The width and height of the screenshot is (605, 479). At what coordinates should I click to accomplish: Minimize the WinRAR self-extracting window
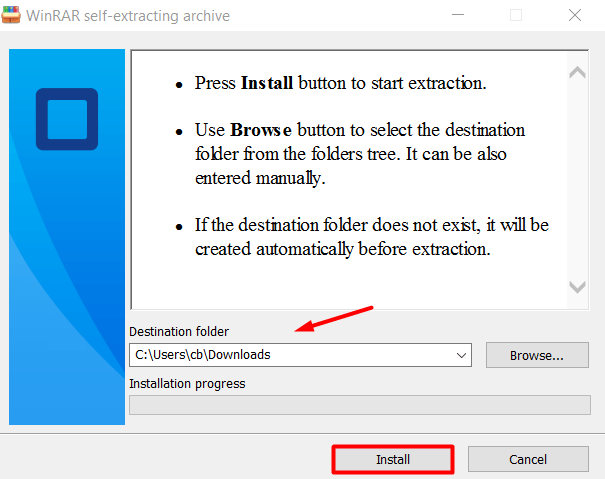click(458, 15)
